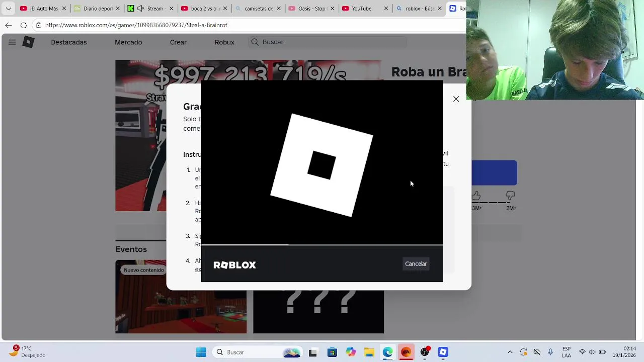Open the Wi-Fi network icon
This screenshot has height=362, width=644.
582,352
